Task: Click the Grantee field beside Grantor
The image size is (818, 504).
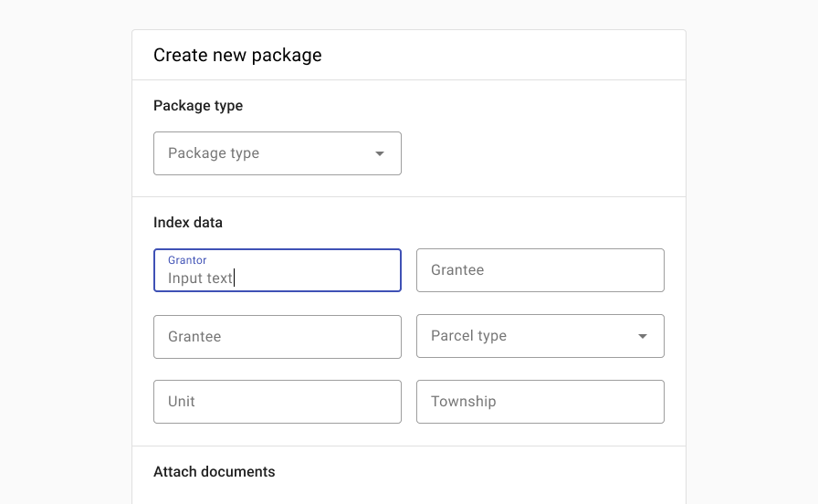Action: pos(540,270)
